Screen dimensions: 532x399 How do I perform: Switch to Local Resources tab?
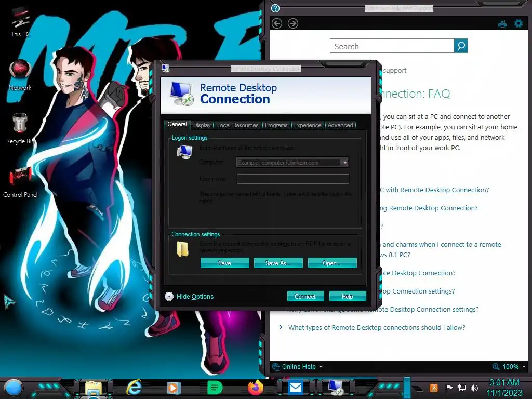[x=237, y=125]
